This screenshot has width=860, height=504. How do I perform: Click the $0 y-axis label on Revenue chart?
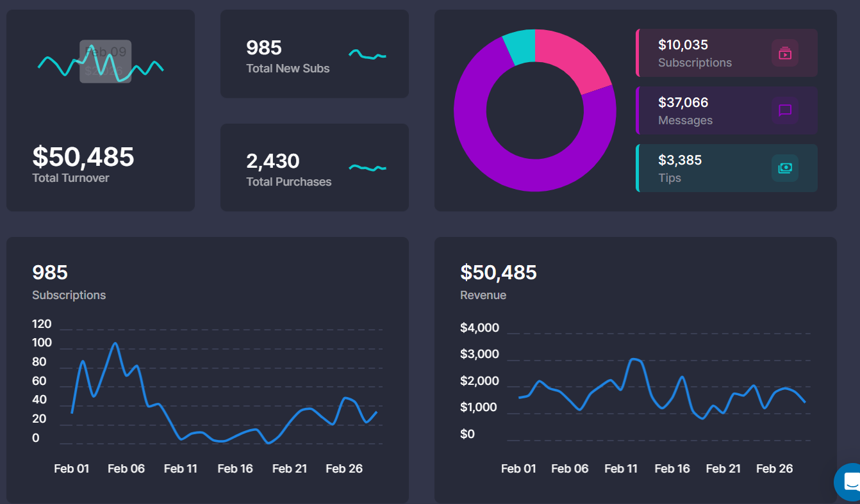tap(468, 434)
